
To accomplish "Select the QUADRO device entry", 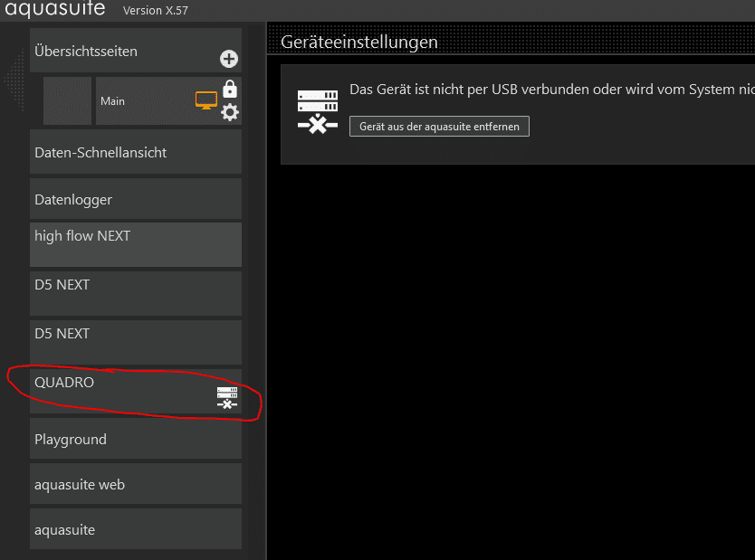I will pyautogui.click(x=136, y=391).
